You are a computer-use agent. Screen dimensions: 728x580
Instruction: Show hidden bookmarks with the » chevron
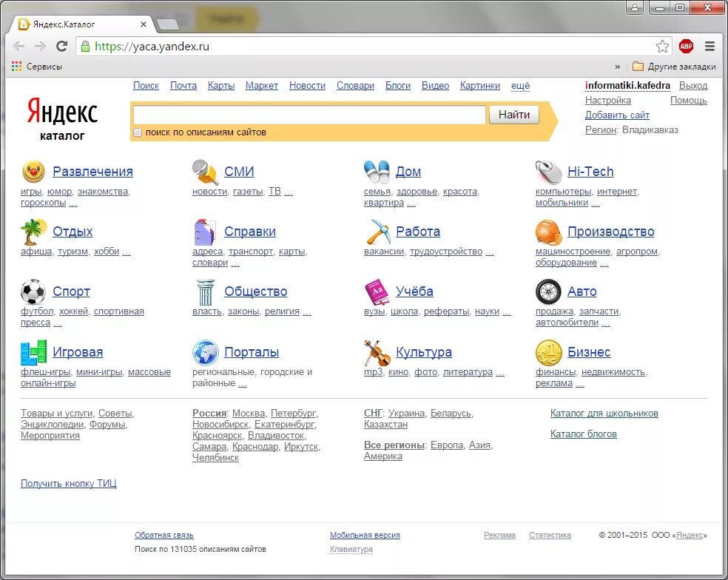(x=617, y=67)
